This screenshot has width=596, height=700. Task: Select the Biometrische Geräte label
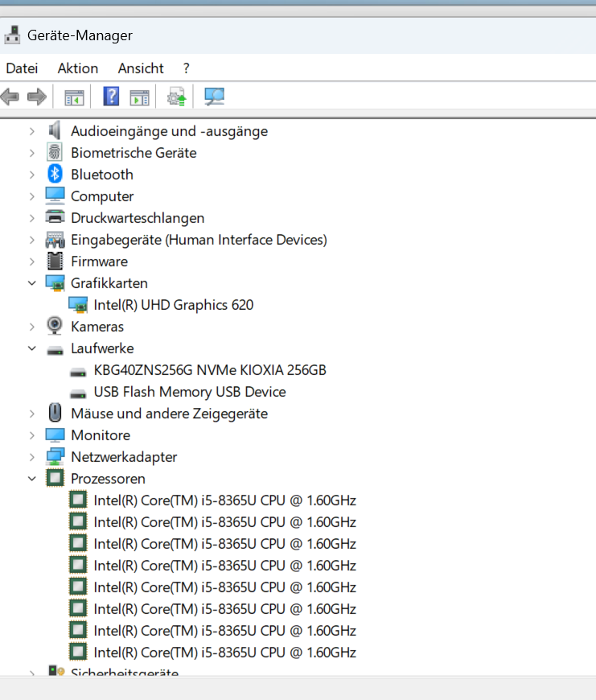134,153
